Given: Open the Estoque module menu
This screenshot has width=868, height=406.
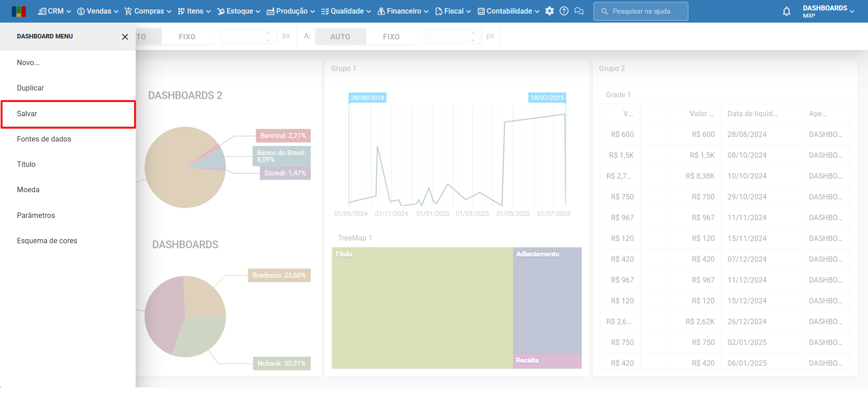Looking at the screenshot, I should tap(238, 11).
